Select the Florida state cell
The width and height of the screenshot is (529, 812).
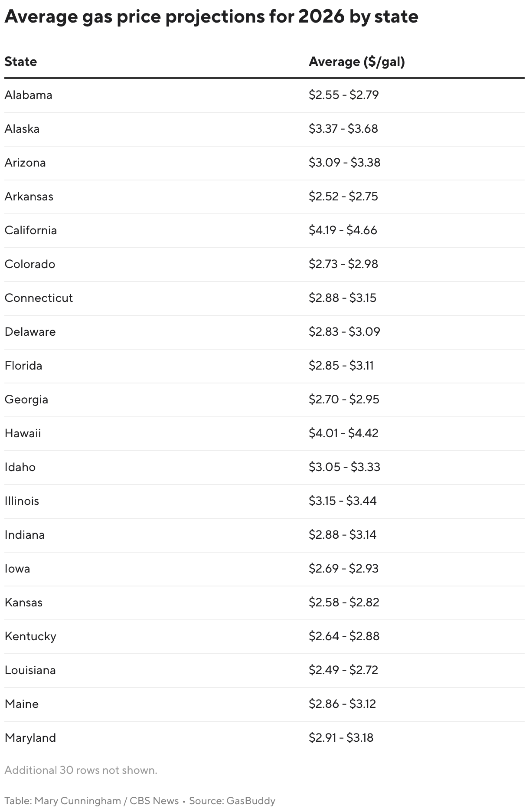coord(23,366)
